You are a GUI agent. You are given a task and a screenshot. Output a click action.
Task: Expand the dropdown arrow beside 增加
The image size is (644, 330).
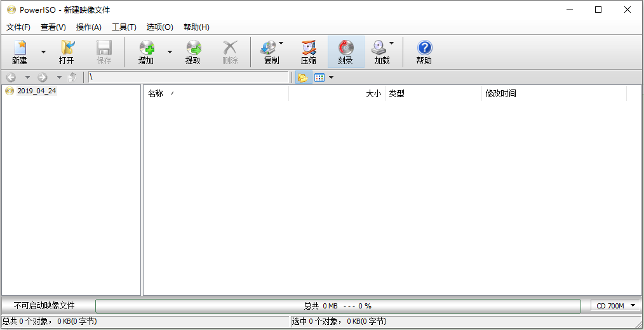[x=170, y=51]
